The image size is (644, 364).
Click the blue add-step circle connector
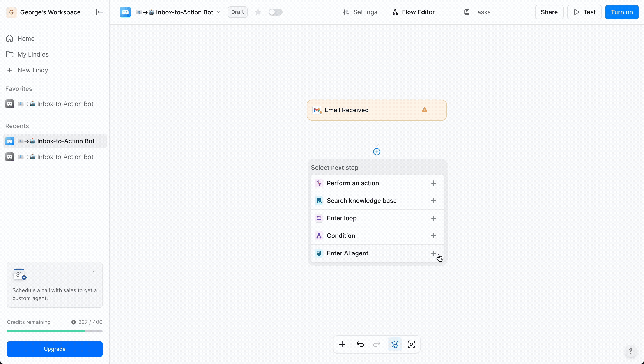click(377, 152)
